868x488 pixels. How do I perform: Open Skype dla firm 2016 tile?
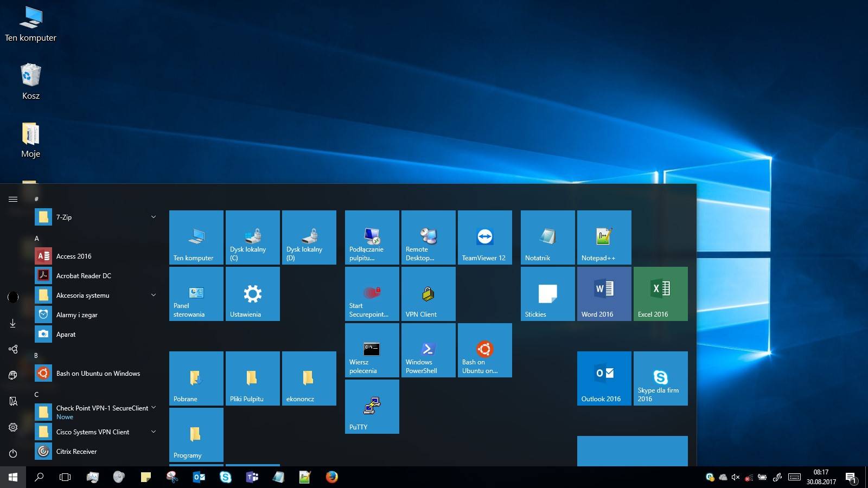(x=661, y=378)
